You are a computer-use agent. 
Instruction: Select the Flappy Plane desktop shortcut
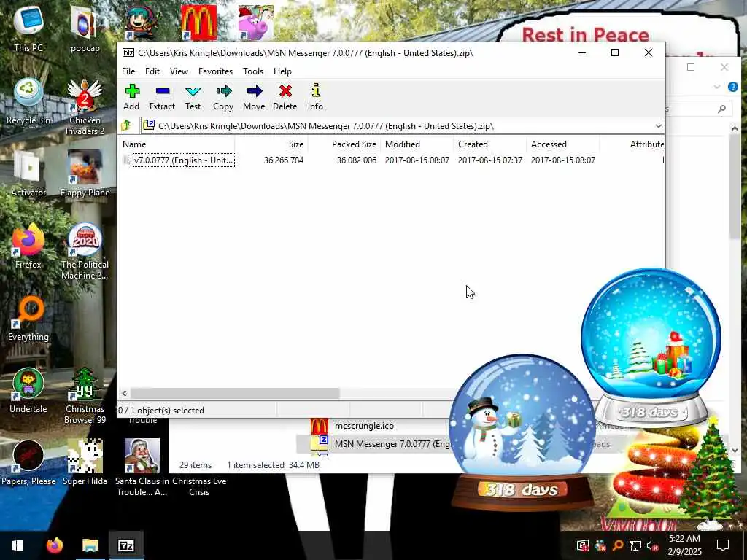click(85, 174)
